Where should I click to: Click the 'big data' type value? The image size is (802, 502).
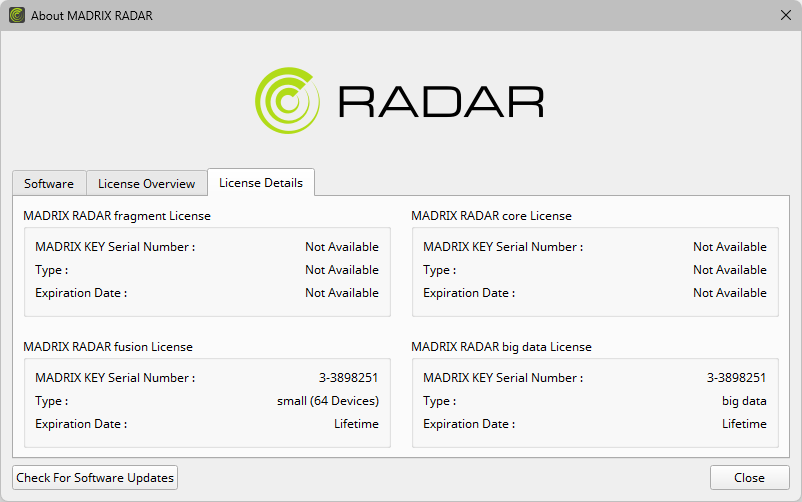(x=744, y=401)
